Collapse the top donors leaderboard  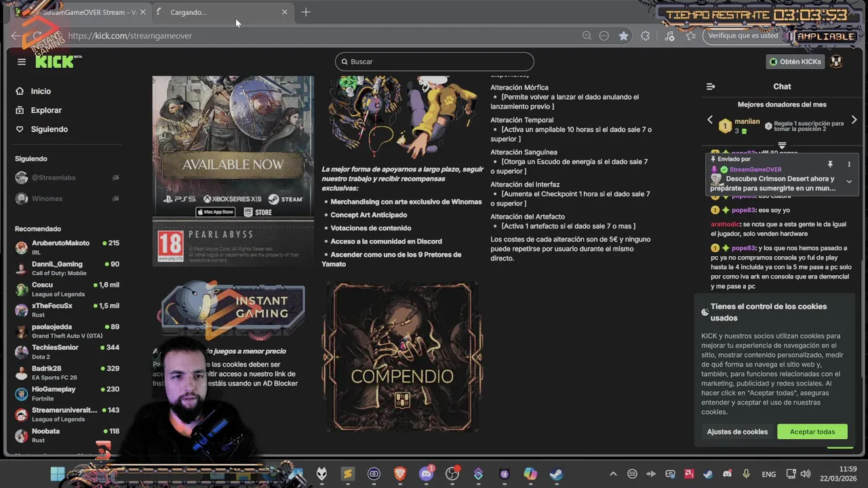(782, 145)
